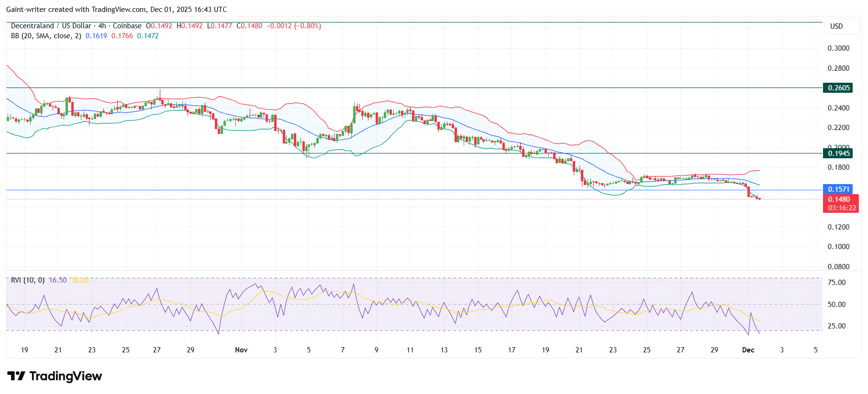The image size is (868, 394).
Task: Click the Dec label on the time axis
Action: pyautogui.click(x=748, y=350)
